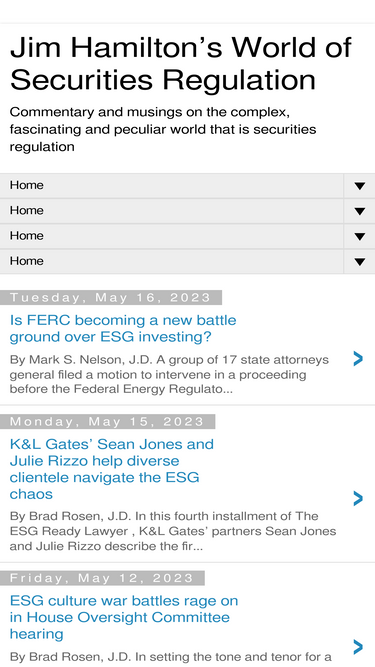
Task: Click the Mark S. Nelson post summary text
Action: tap(169, 374)
